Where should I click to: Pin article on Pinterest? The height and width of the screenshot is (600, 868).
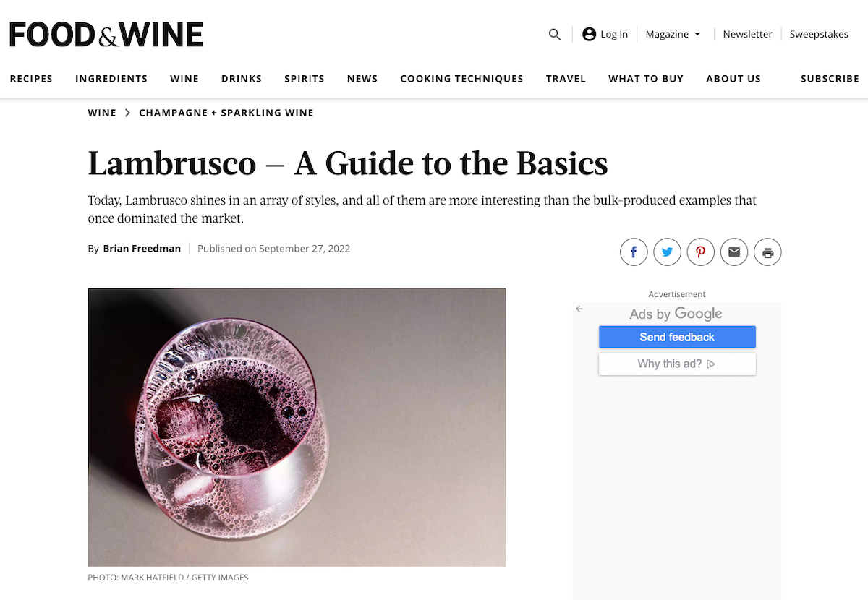[701, 252]
